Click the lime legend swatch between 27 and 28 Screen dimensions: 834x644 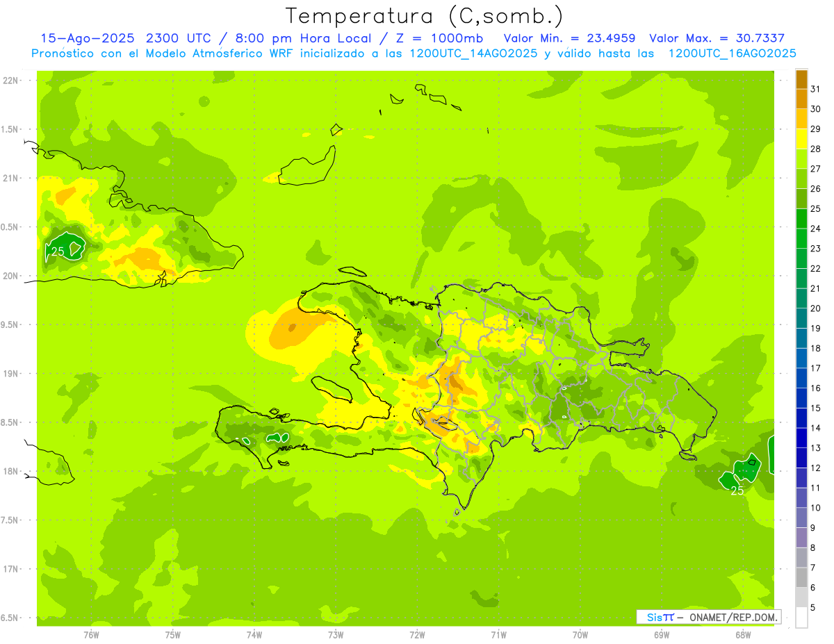801,159
